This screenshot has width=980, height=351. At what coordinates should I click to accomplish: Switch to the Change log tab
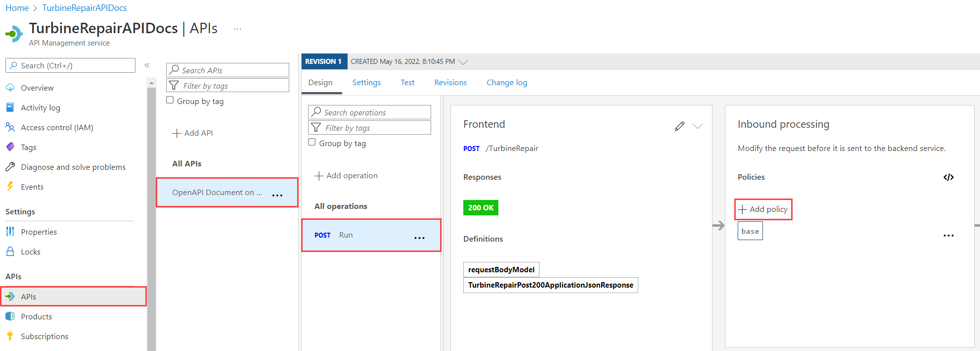(507, 83)
